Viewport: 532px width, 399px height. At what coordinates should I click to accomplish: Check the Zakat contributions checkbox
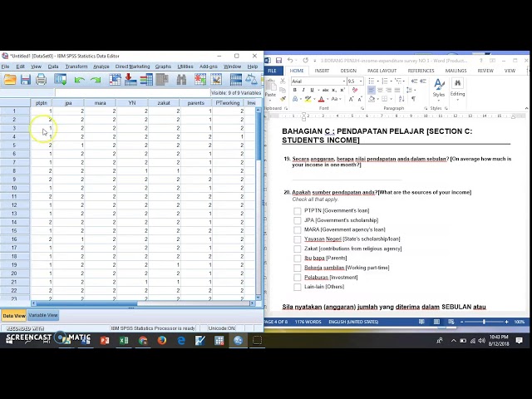pos(298,249)
